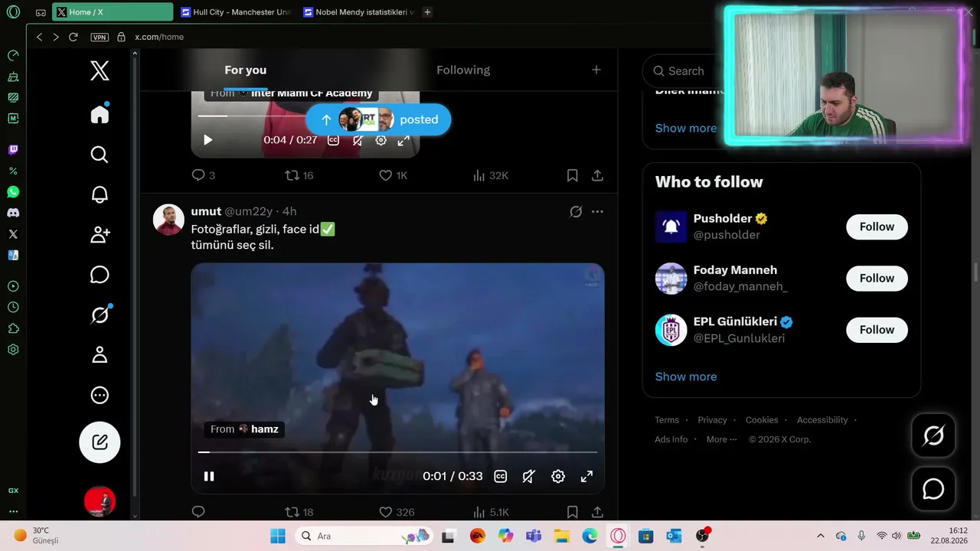Toggle the browser VPN badge
This screenshot has width=980, height=551.
[x=100, y=37]
